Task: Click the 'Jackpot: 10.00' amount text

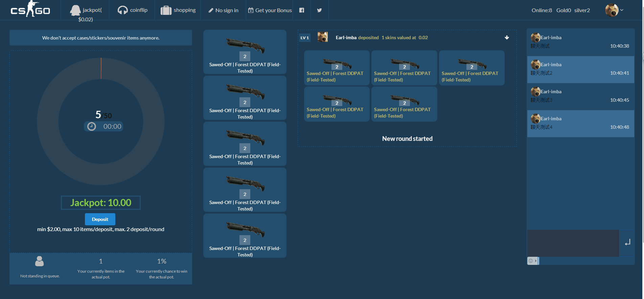Action: (x=101, y=203)
